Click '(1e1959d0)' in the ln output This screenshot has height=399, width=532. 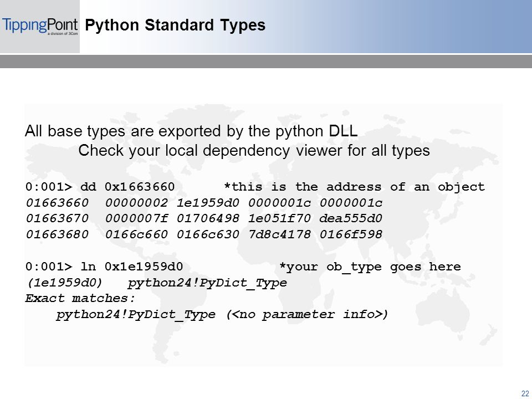tap(64, 283)
